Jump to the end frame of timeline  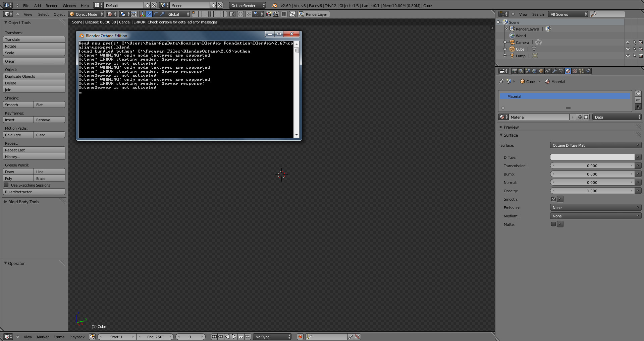click(248, 337)
